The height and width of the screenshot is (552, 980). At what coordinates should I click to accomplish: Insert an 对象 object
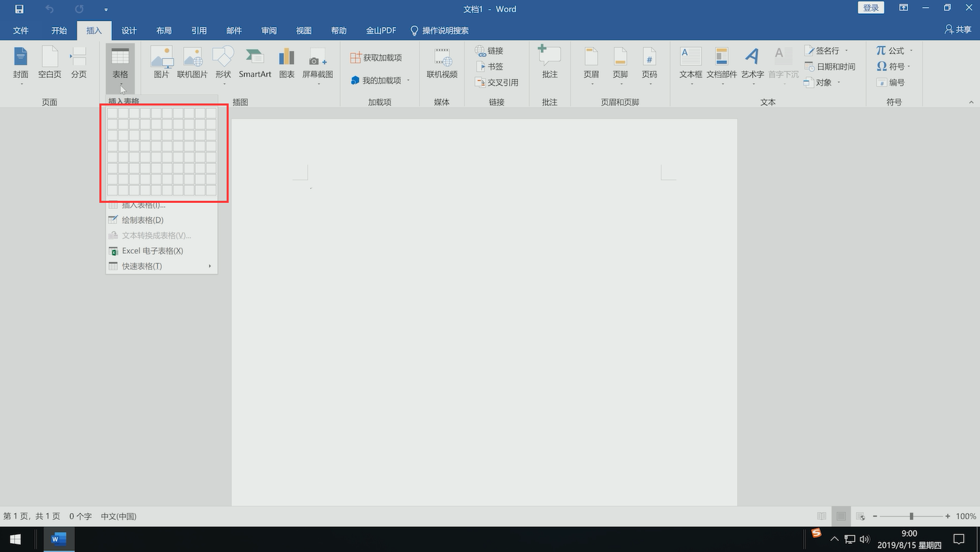click(822, 82)
